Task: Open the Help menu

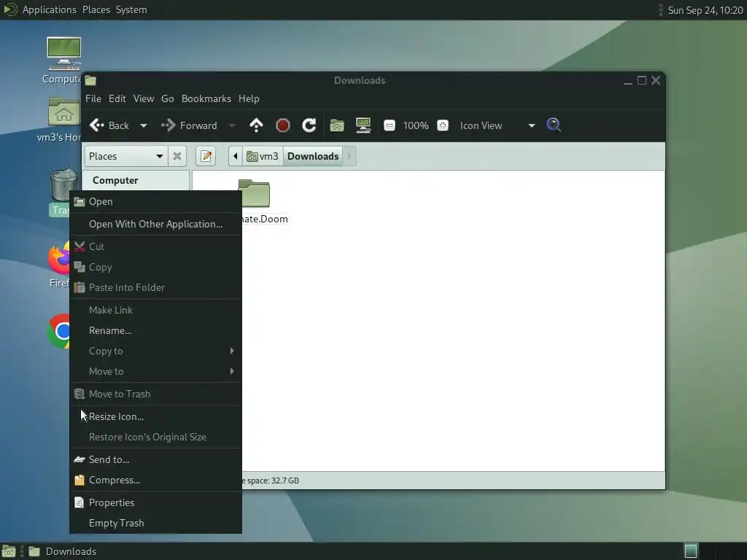Action: (249, 98)
